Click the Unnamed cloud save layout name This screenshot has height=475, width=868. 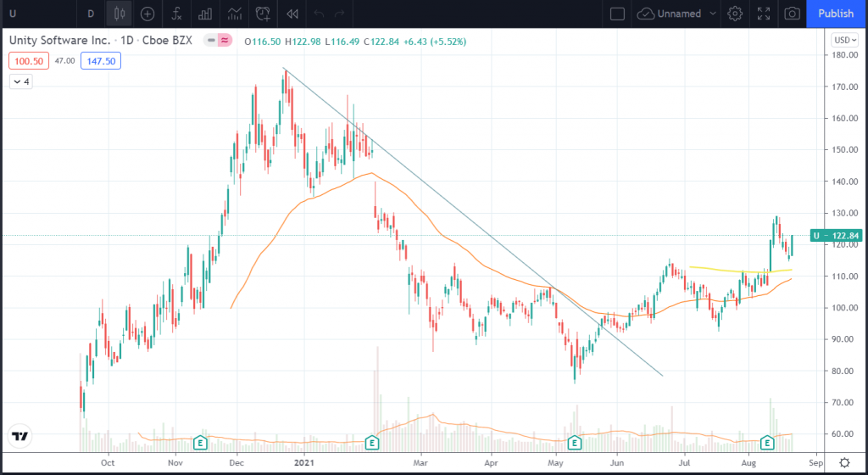[670, 14]
